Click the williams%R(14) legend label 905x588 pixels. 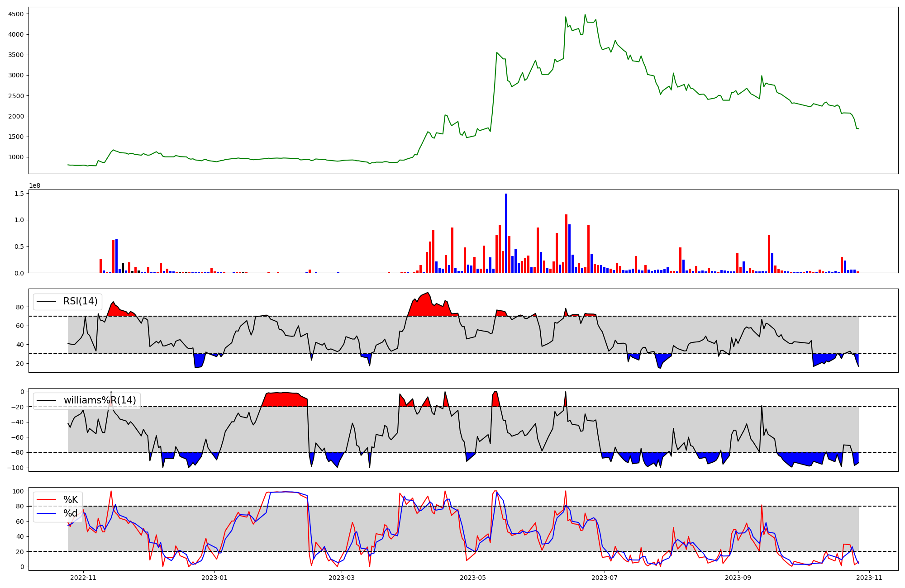100,400
